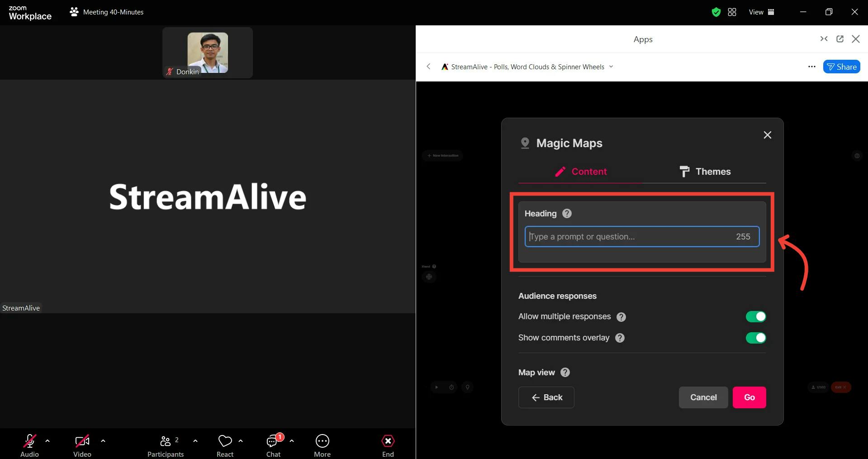This screenshot has width=868, height=459.
Task: Collapse the Apps panel icon
Action: tap(824, 39)
